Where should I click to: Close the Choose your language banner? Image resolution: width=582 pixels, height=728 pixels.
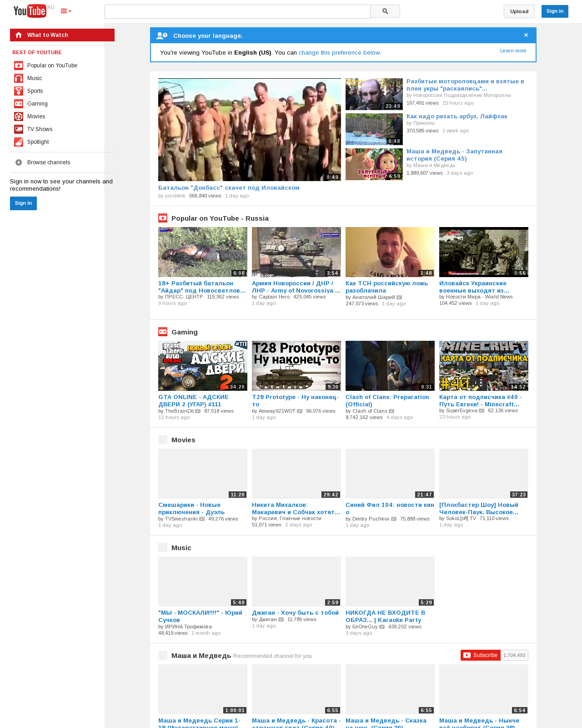[x=526, y=35]
